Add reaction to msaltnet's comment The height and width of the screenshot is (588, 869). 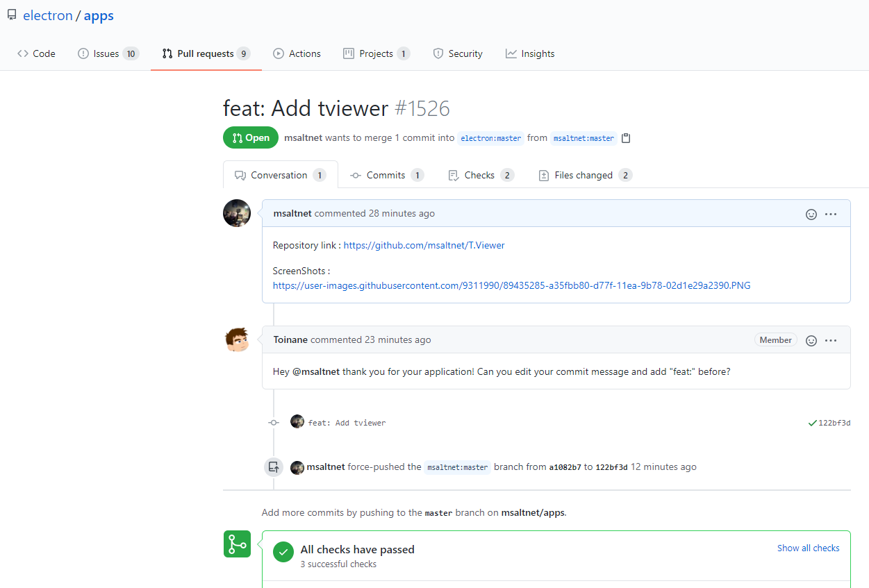(x=811, y=214)
